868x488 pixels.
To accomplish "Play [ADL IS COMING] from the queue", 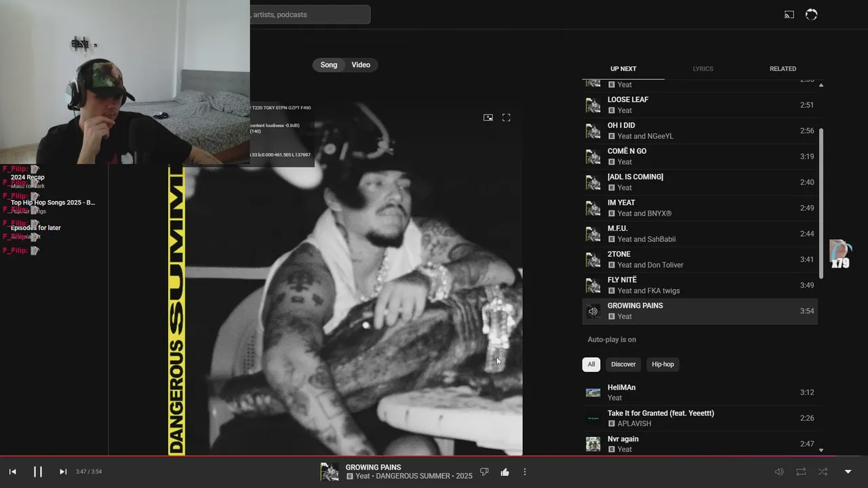I will pyautogui.click(x=700, y=182).
